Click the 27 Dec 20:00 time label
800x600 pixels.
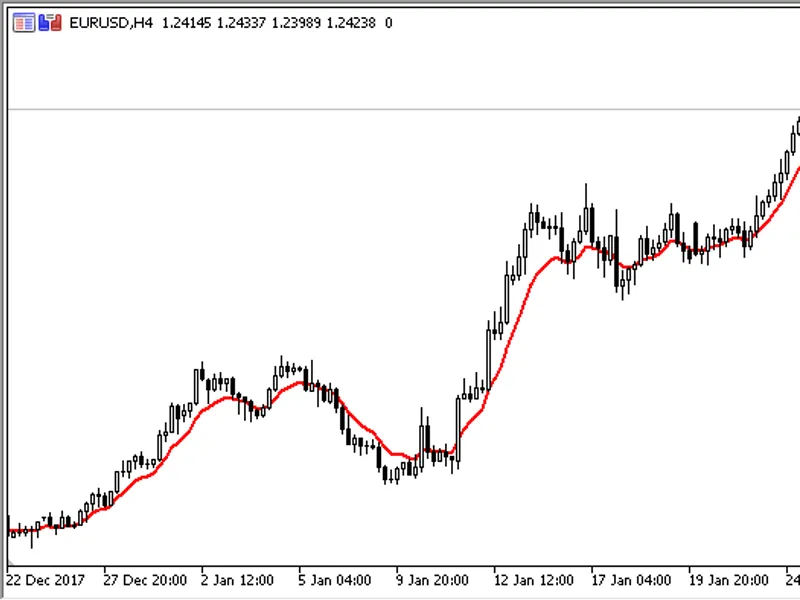tap(145, 580)
